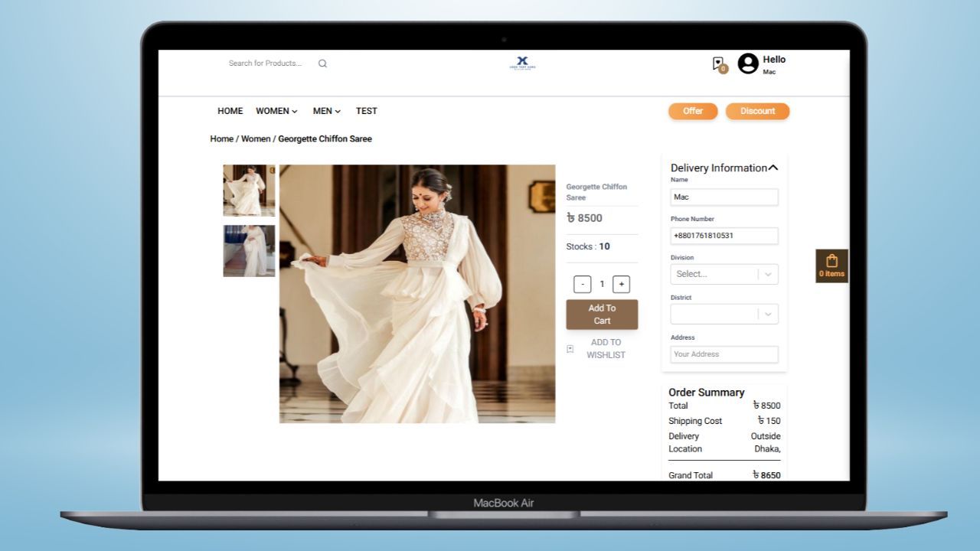980x551 pixels.
Task: Select the second saree thumbnail
Action: point(249,250)
